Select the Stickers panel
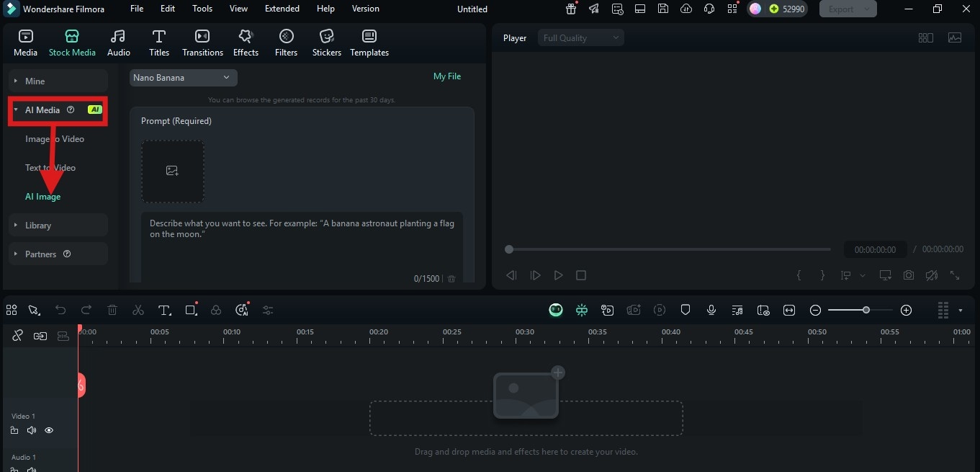980x472 pixels. coord(326,42)
